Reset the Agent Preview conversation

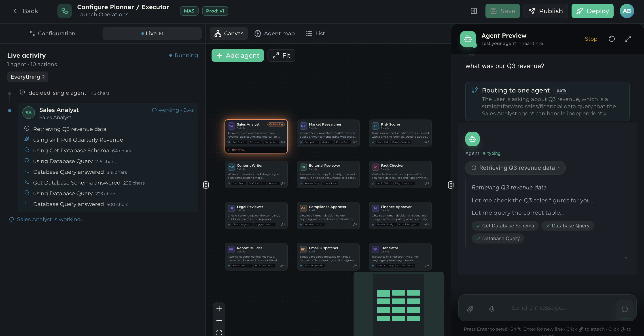tap(612, 39)
